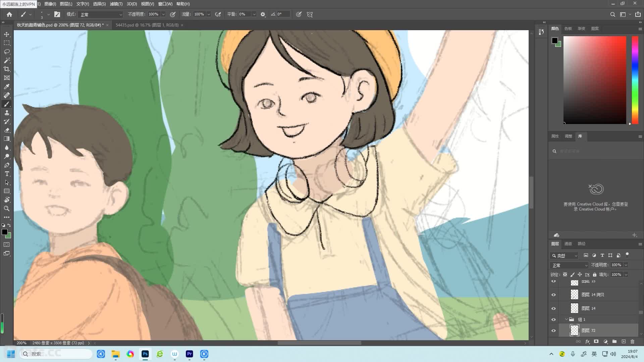Select the Rectangle shape tool
644x362 pixels.
pos(7,191)
